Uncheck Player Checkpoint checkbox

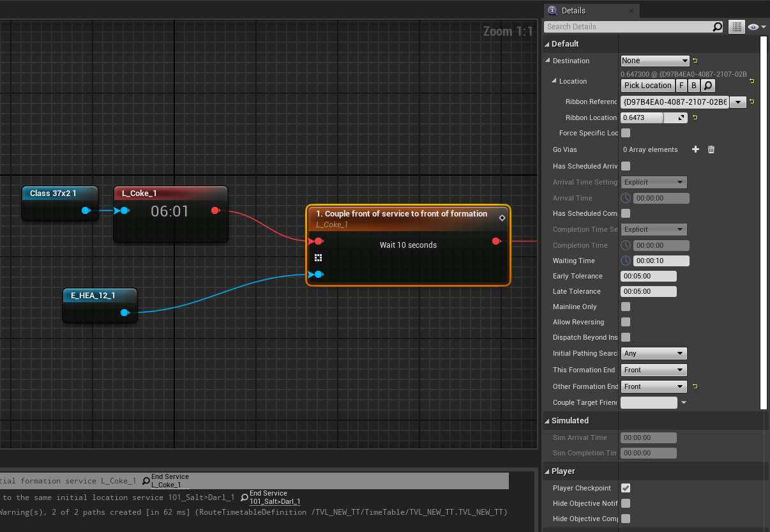pos(626,488)
